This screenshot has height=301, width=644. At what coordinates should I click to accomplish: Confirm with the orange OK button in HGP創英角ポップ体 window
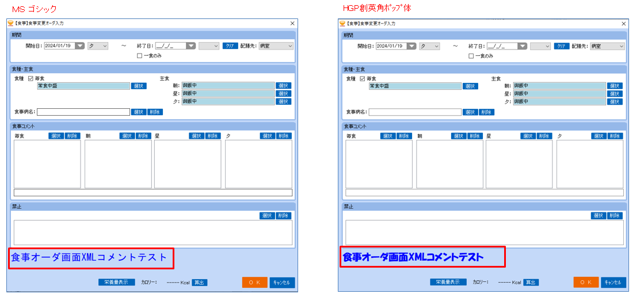(x=586, y=282)
